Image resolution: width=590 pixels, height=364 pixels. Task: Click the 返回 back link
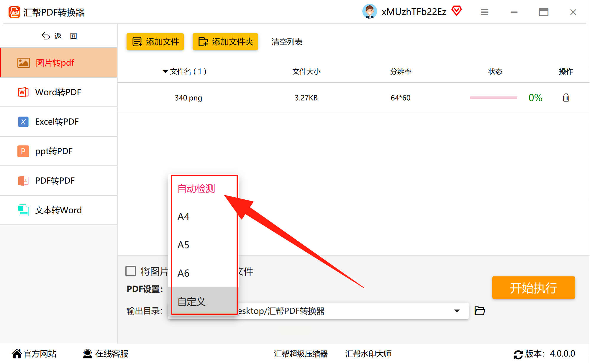[59, 36]
